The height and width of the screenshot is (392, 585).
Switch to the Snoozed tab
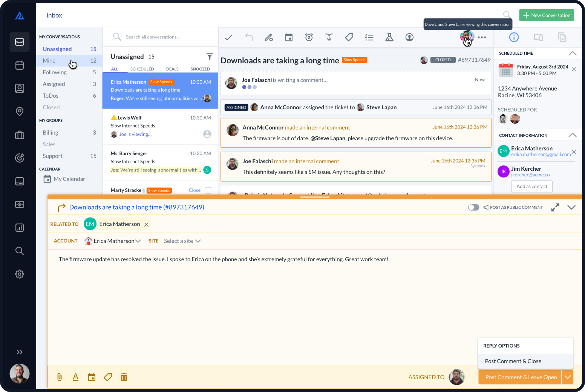(x=200, y=69)
